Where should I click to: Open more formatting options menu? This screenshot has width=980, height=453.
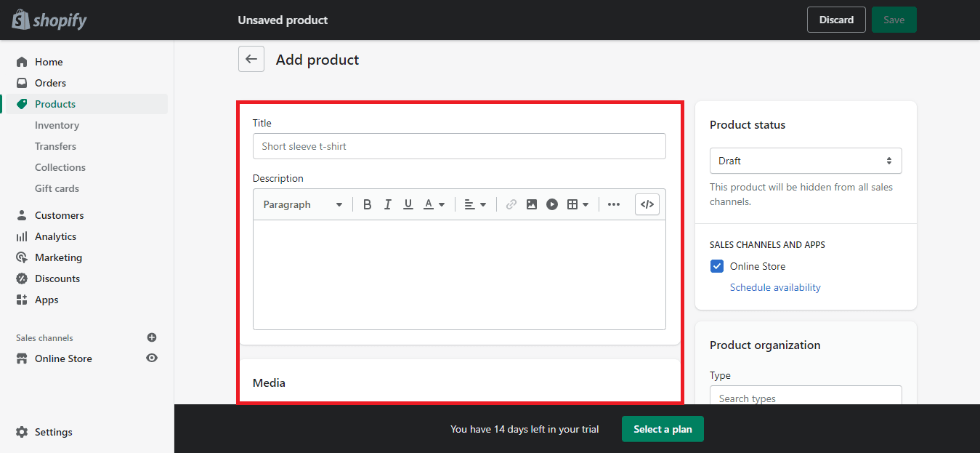coord(614,204)
